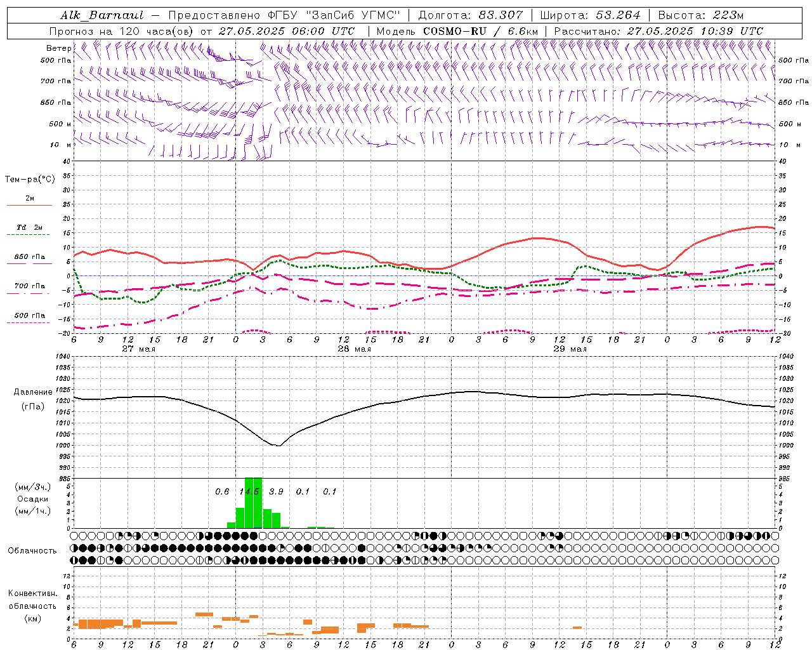Click the 3.9 precipitation total value
The width and height of the screenshot is (812, 650).
[x=276, y=492]
